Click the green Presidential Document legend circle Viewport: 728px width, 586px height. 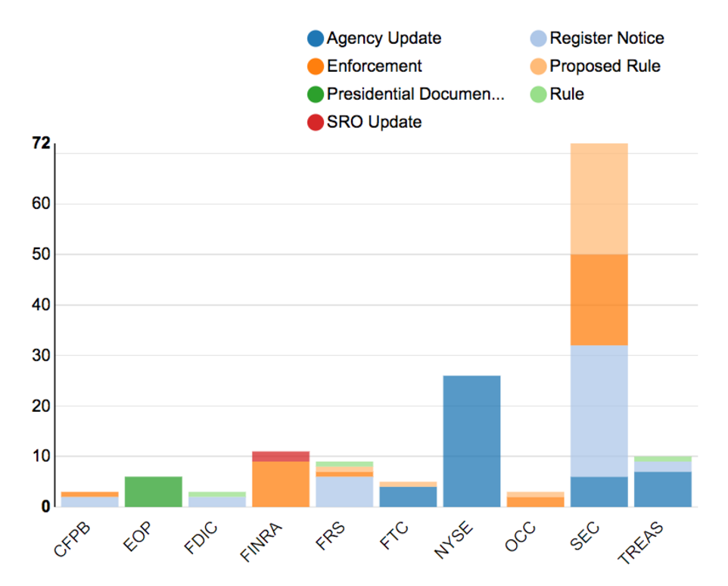click(316, 95)
